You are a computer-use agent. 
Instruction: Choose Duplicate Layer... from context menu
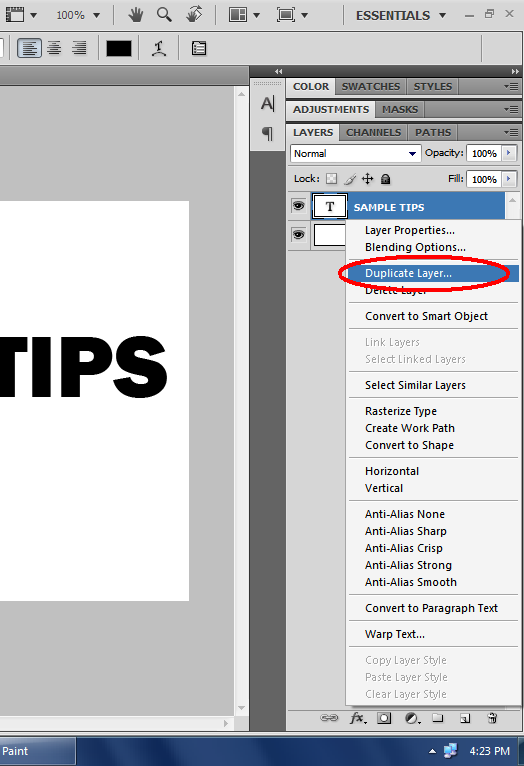pyautogui.click(x=433, y=273)
